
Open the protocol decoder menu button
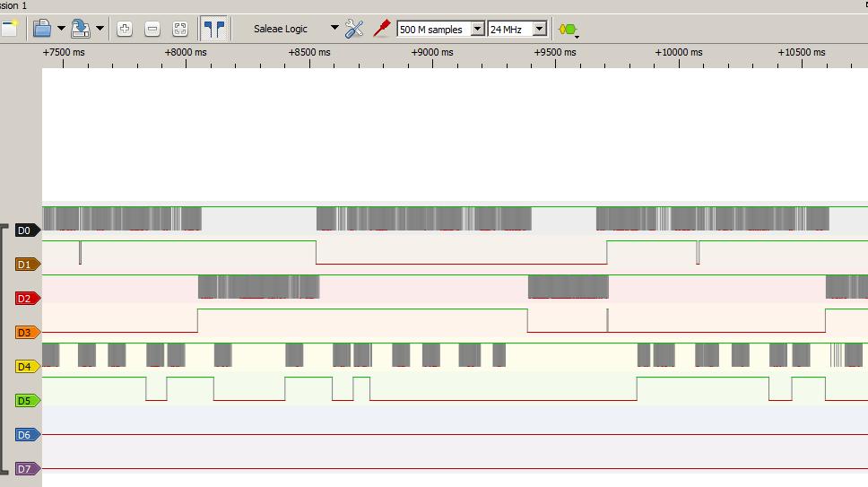tap(569, 30)
